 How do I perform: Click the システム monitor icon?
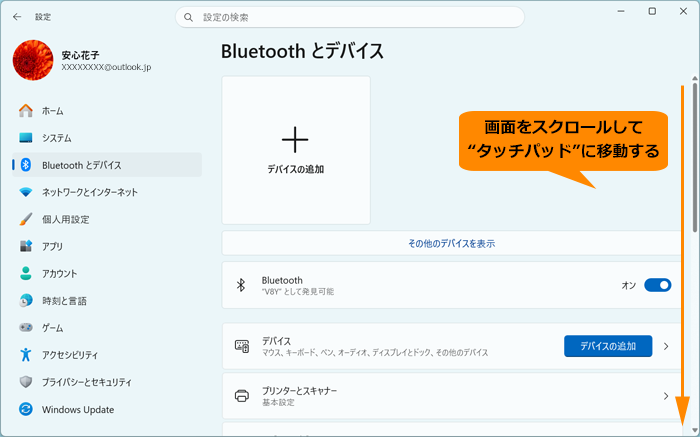(25, 138)
